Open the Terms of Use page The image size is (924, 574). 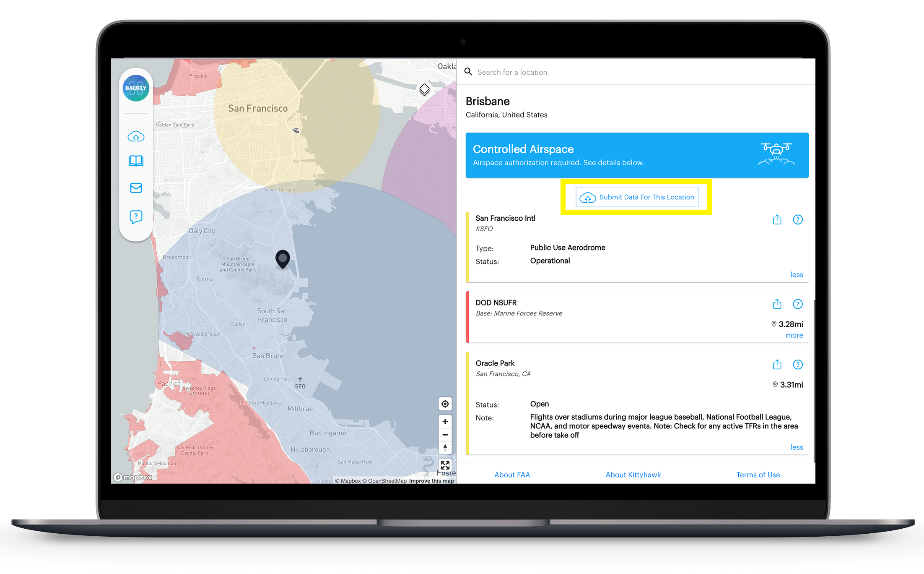pos(758,475)
